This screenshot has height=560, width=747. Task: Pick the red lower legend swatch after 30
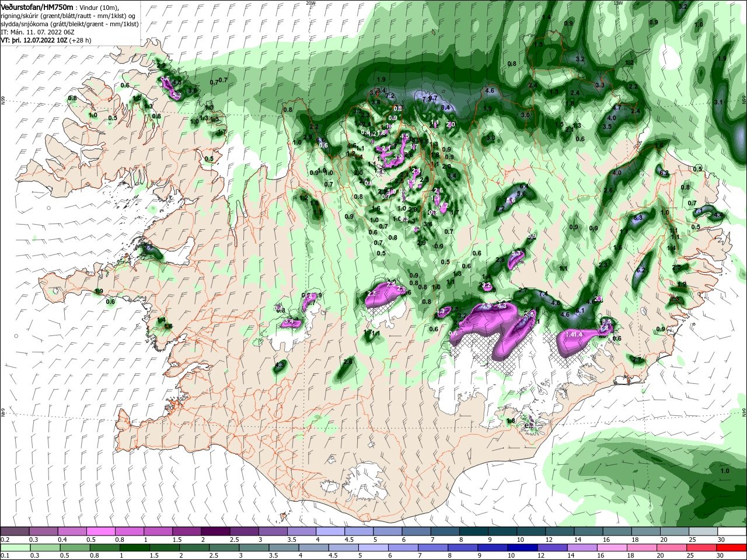click(x=732, y=547)
